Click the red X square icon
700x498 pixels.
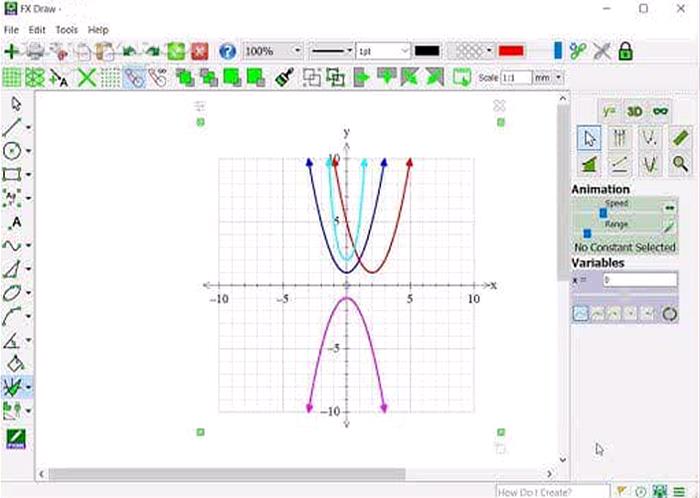click(x=200, y=51)
